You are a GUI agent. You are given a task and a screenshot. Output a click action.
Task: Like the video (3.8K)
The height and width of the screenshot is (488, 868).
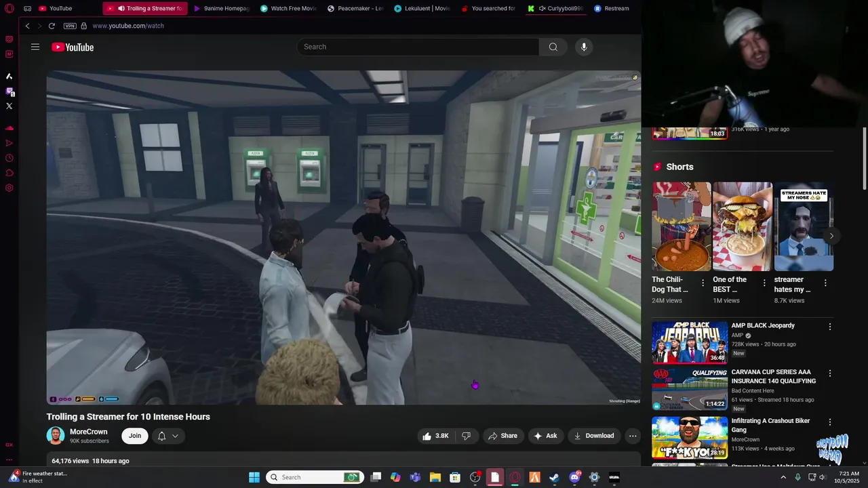(435, 436)
